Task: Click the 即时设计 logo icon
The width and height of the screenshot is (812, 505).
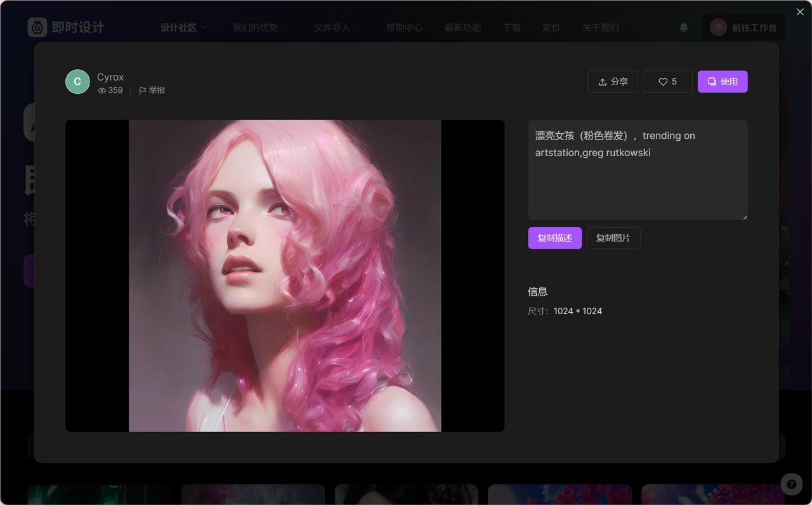Action: pos(37,27)
